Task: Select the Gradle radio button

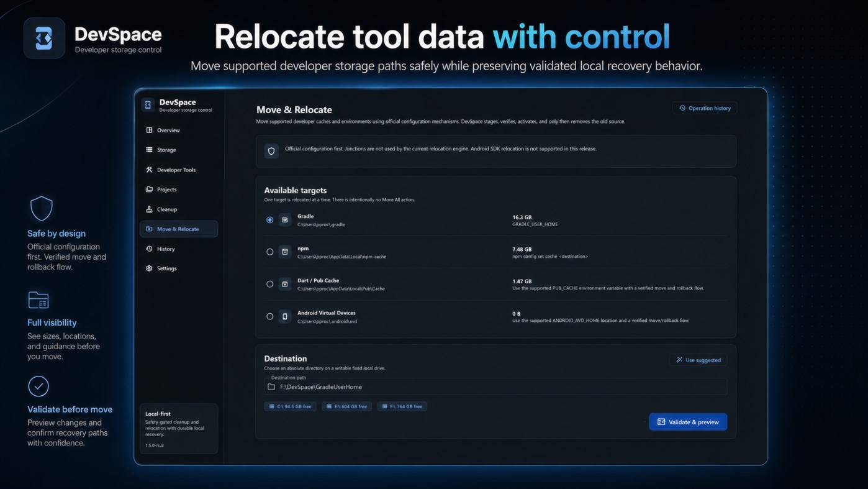Action: (269, 220)
